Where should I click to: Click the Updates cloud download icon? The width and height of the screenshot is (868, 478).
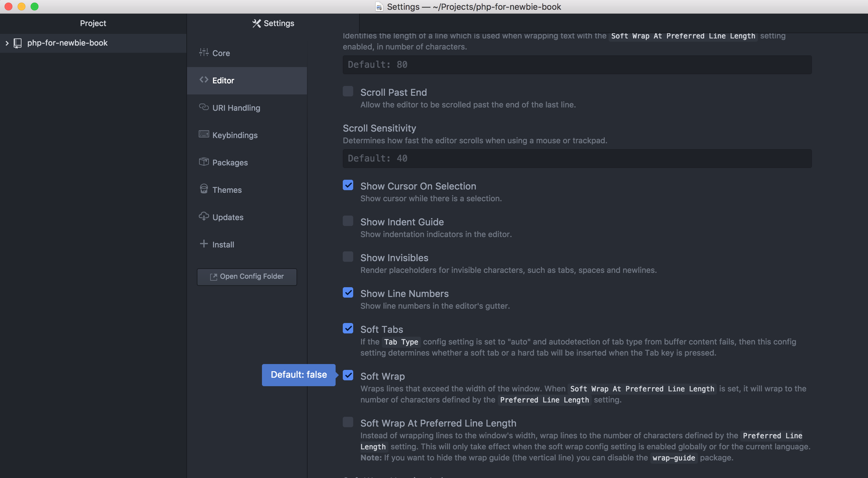coord(204,217)
